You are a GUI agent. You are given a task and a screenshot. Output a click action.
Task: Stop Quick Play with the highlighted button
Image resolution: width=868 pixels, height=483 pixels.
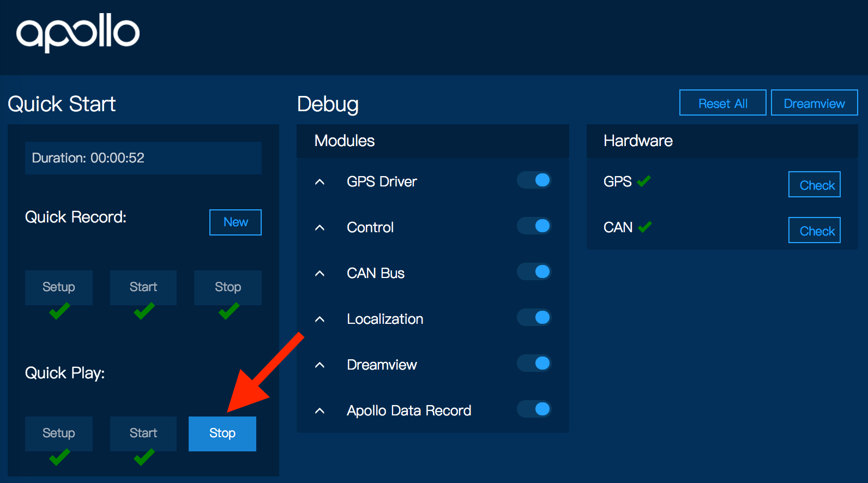222,433
